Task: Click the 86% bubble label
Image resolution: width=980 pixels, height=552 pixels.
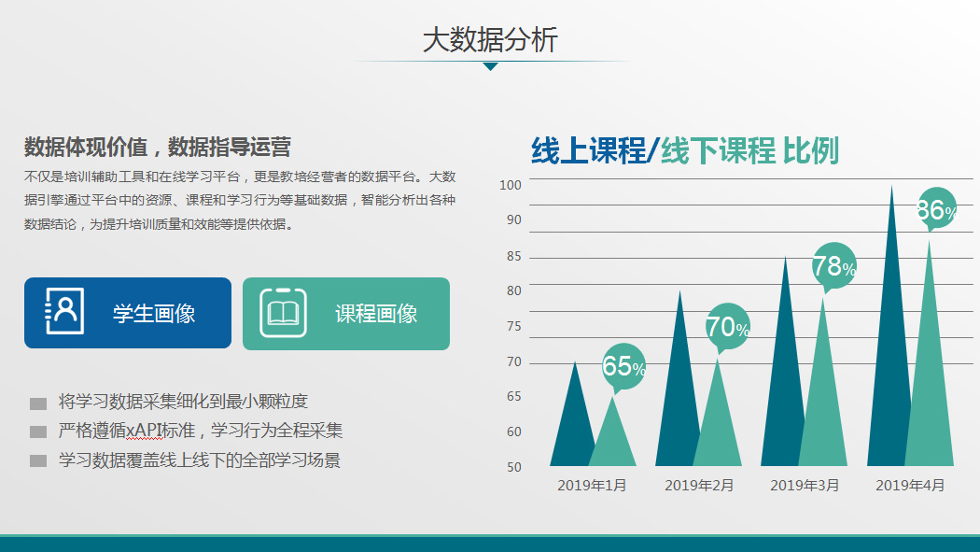Action: (936, 210)
